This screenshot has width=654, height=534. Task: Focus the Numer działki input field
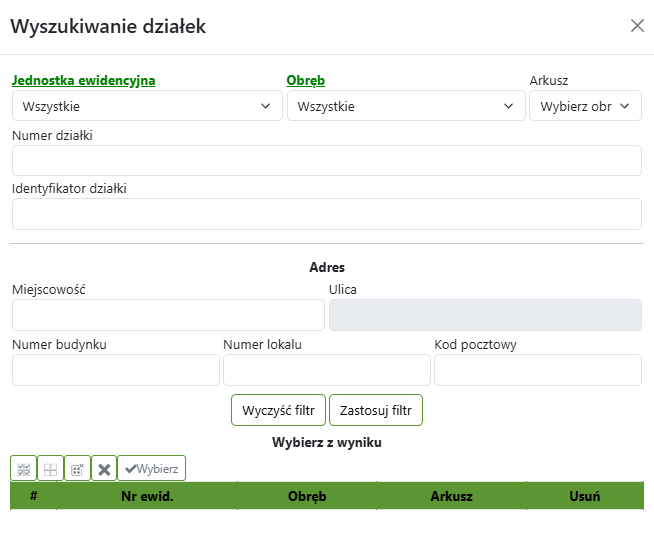point(326,161)
